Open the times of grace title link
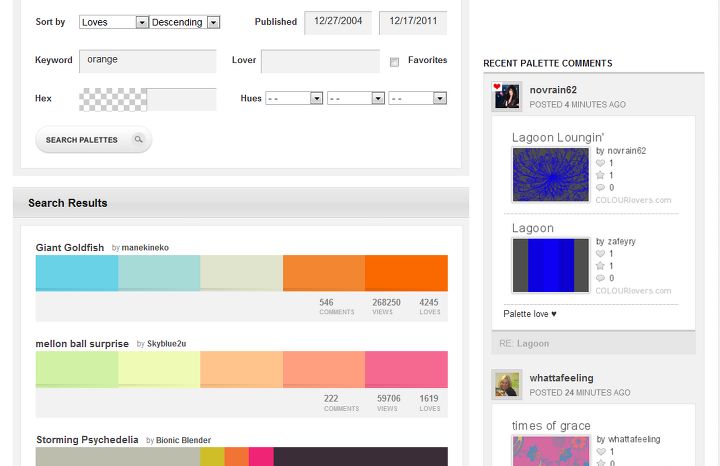Viewport: 720px width, 466px height. (x=551, y=426)
